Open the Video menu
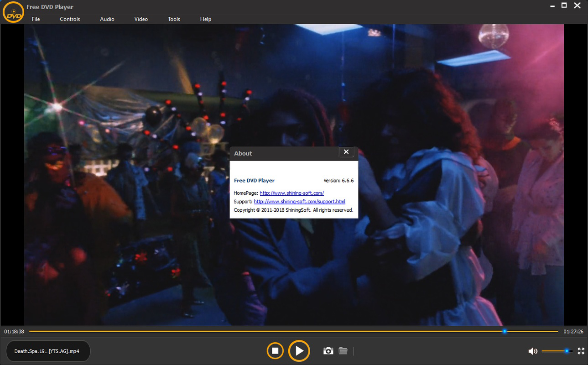 point(141,19)
